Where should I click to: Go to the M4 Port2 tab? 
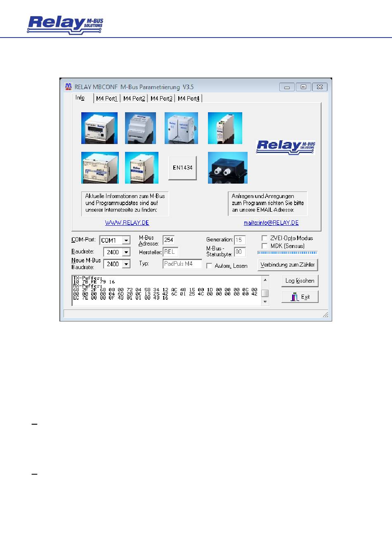point(134,99)
